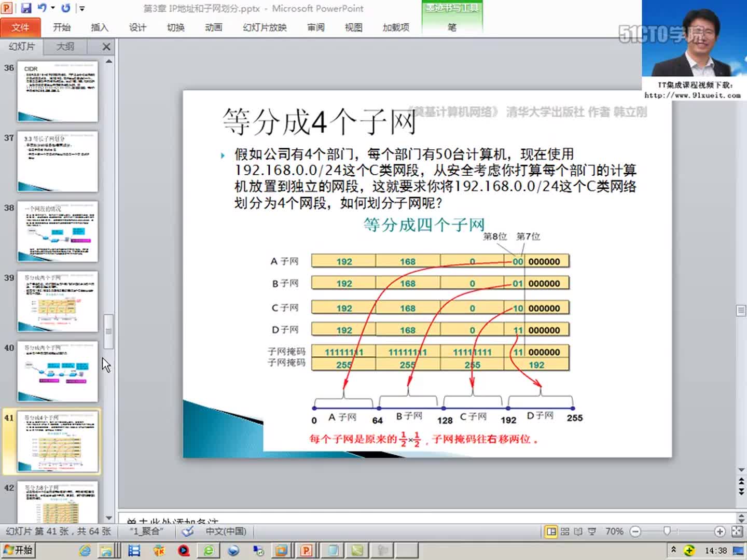The width and height of the screenshot is (747, 560).
Task: Click slide count status 幻灯片 第 41 张
Action: click(59, 531)
